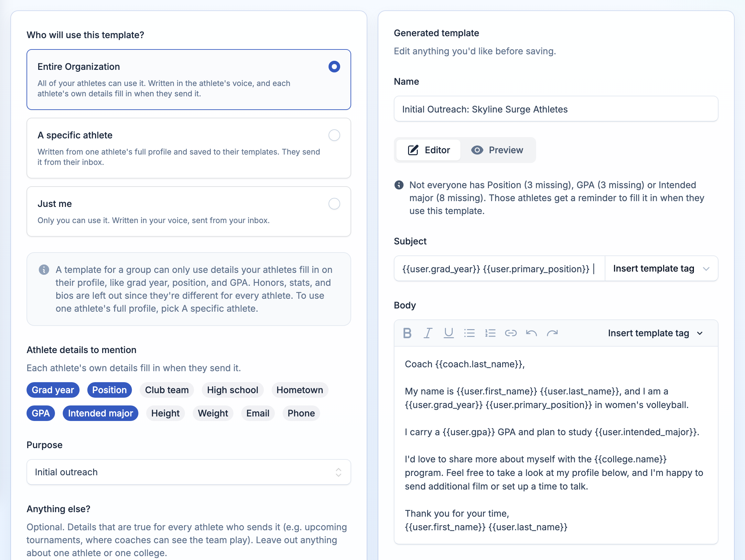Screen dimensions: 745x560
Task: Select the Just me radio option
Action: pos(334,204)
